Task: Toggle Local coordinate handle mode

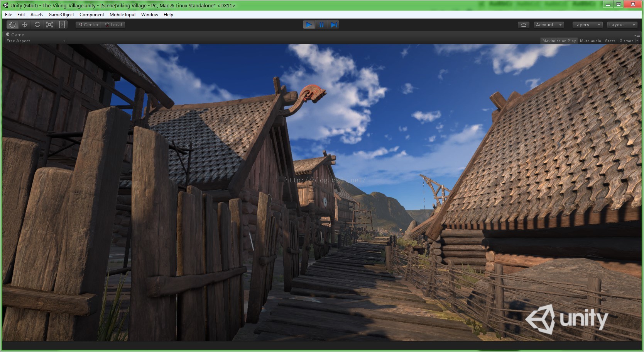Action: tap(113, 25)
